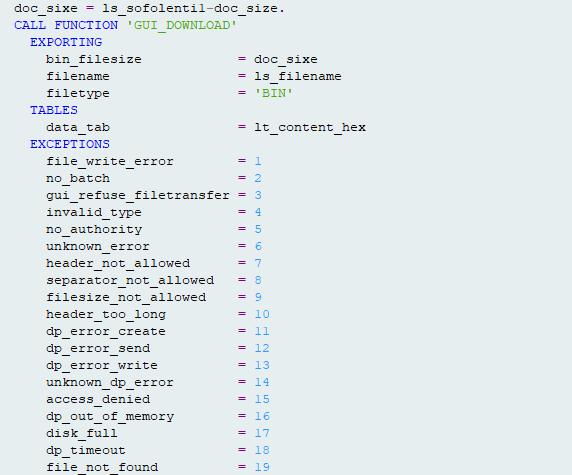
Task: Click the number 10 after header_too_long
Action: (x=262, y=314)
